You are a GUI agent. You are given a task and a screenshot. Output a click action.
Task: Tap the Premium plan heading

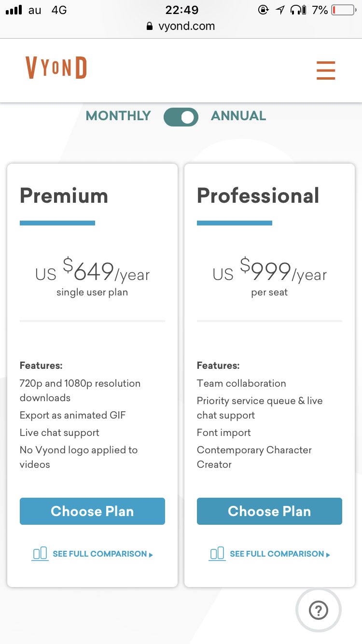[64, 196]
